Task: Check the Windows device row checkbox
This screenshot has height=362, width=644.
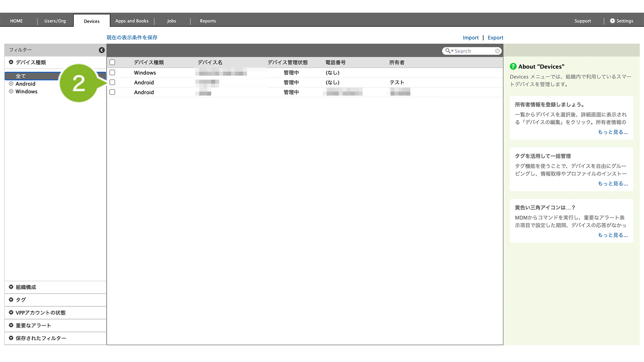Action: point(112,72)
